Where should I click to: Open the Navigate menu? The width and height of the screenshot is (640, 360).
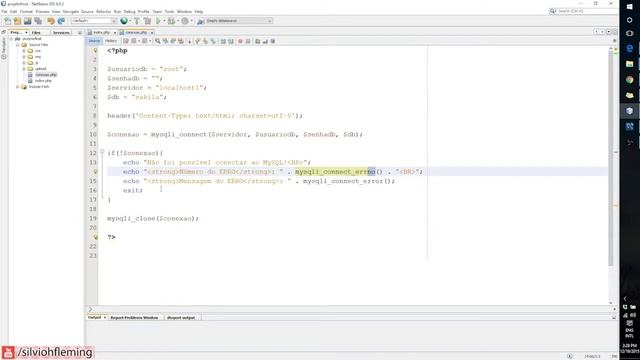[x=71, y=11]
